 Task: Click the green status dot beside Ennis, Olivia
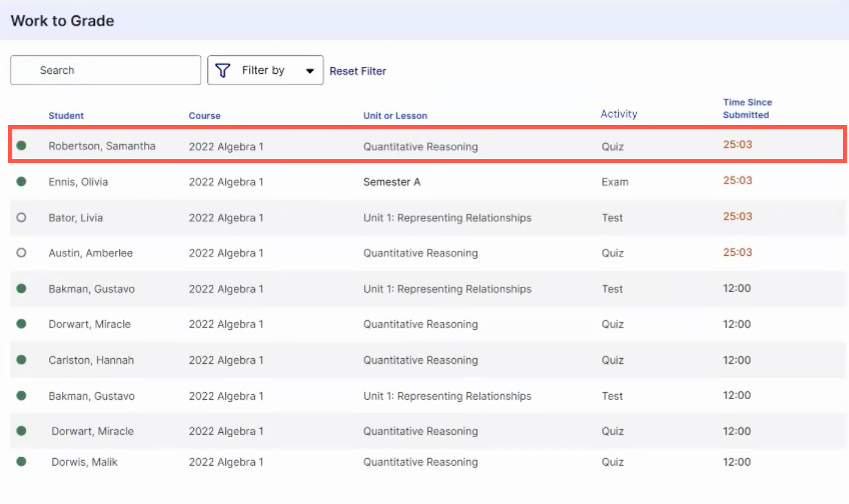(22, 182)
